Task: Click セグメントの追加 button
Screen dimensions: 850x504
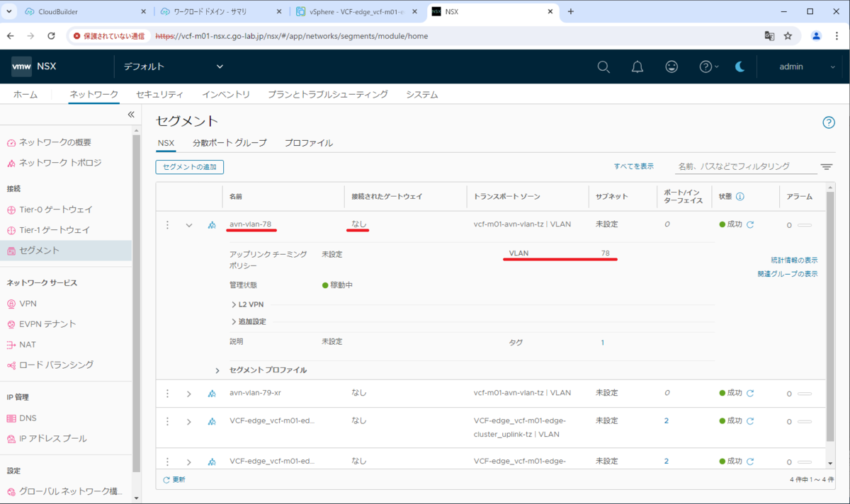Action: pyautogui.click(x=190, y=167)
